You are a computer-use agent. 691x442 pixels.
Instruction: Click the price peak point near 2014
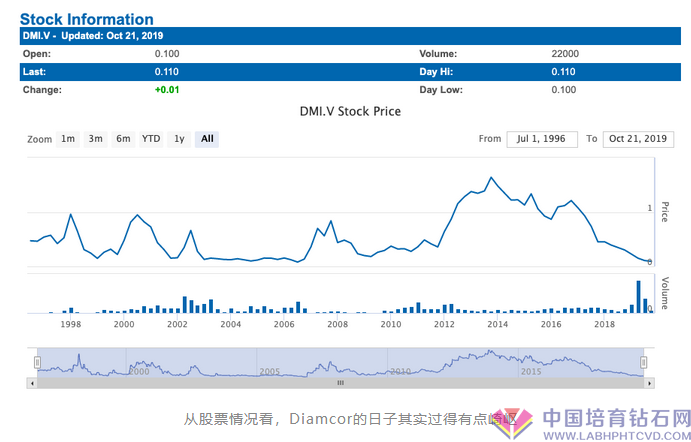[491, 177]
